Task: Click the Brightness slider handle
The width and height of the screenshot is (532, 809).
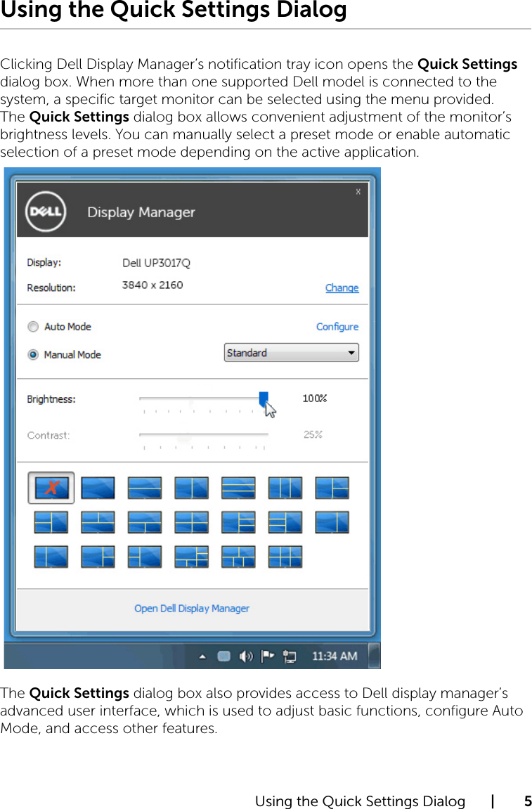Action: pyautogui.click(x=264, y=399)
